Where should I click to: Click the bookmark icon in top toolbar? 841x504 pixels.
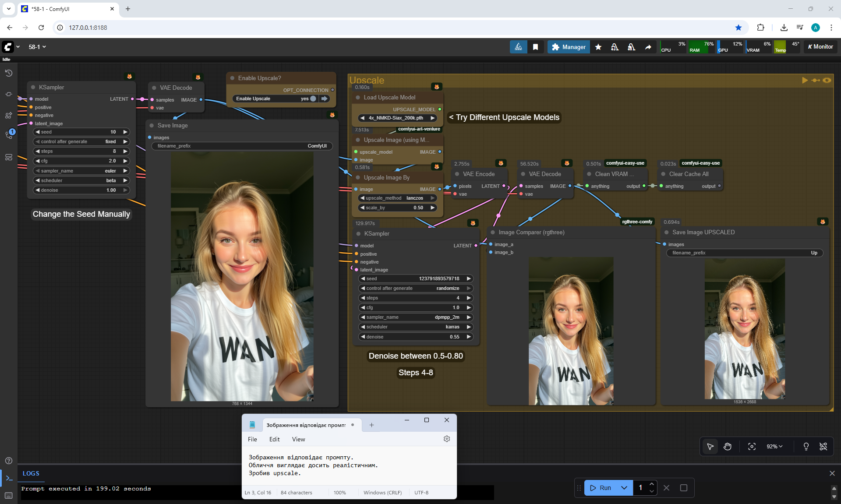(x=535, y=47)
